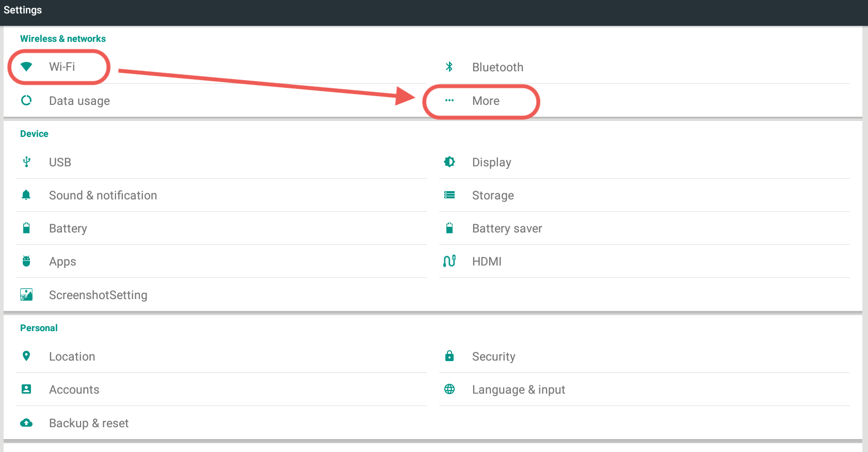Image resolution: width=868 pixels, height=452 pixels.
Task: Tap the Bluetooth symbol icon
Action: 449,67
